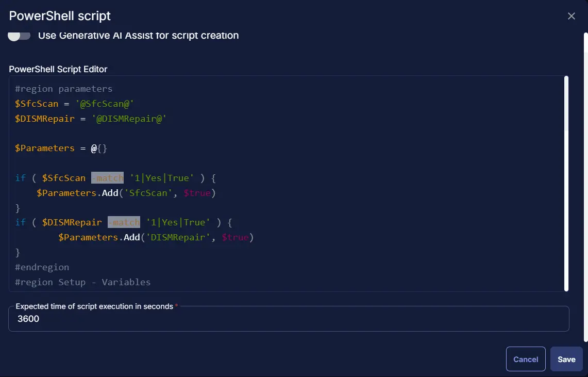The image size is (588, 377).
Task: Click the '@SfcScan@' string value
Action: click(x=105, y=104)
